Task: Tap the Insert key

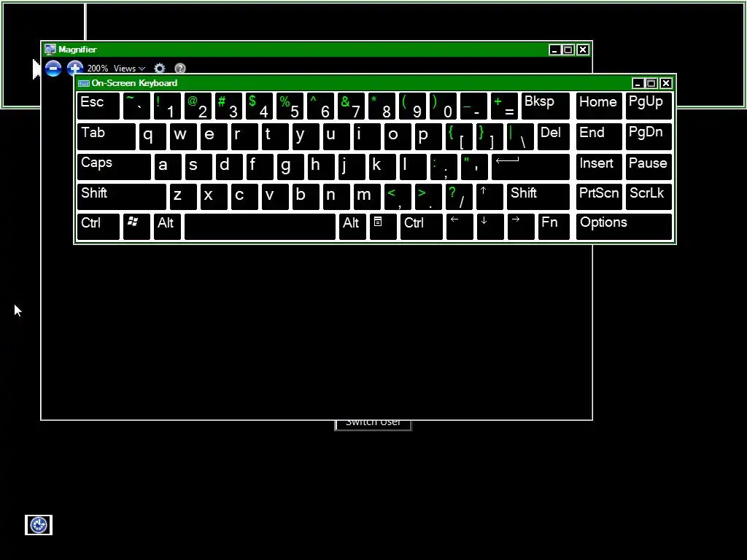Action: (x=599, y=167)
